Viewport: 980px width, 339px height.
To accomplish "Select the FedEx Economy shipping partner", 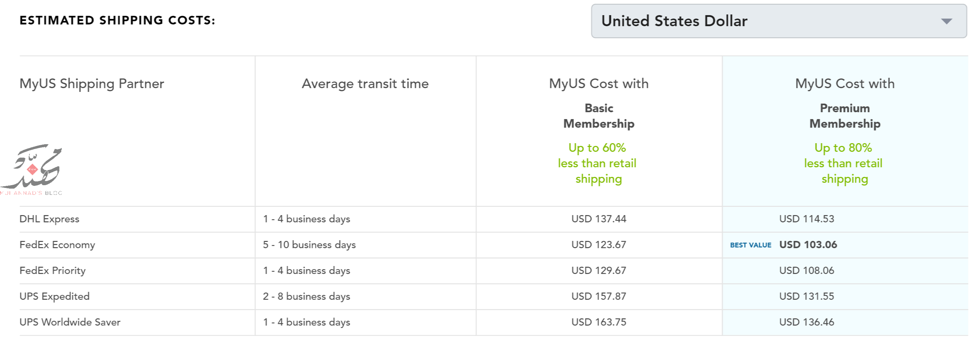I will (57, 245).
